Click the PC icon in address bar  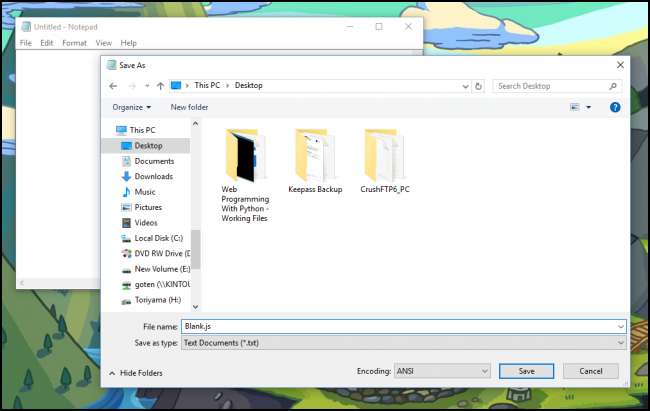[x=176, y=85]
